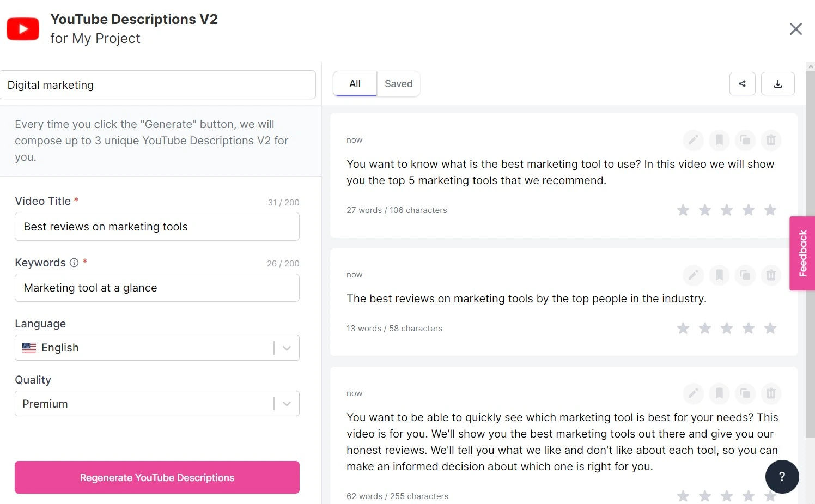Click the YouTube logo icon
The height and width of the screenshot is (504, 815).
(x=23, y=29)
